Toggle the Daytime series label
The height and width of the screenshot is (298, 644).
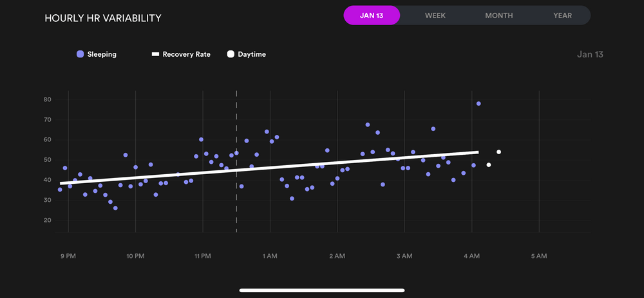(x=252, y=55)
